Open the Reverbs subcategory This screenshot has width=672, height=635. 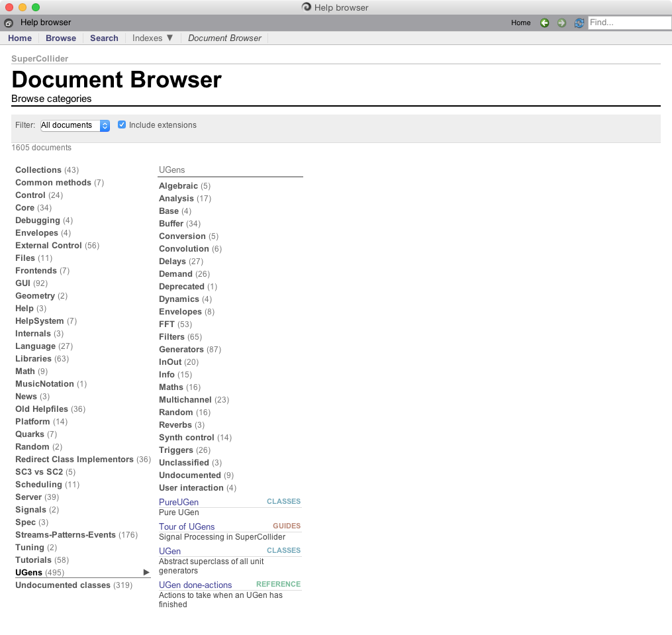pos(181,425)
